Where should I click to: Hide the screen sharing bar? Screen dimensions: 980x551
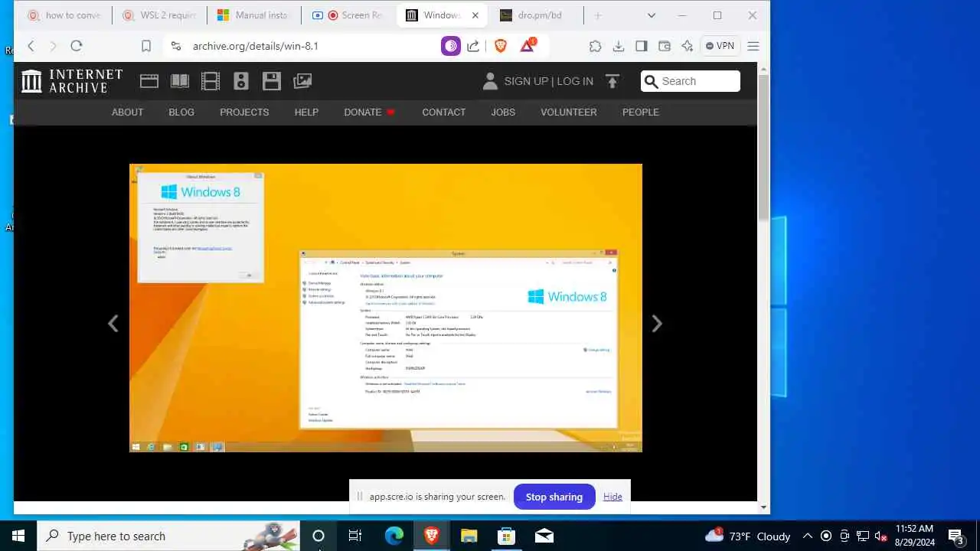612,497
